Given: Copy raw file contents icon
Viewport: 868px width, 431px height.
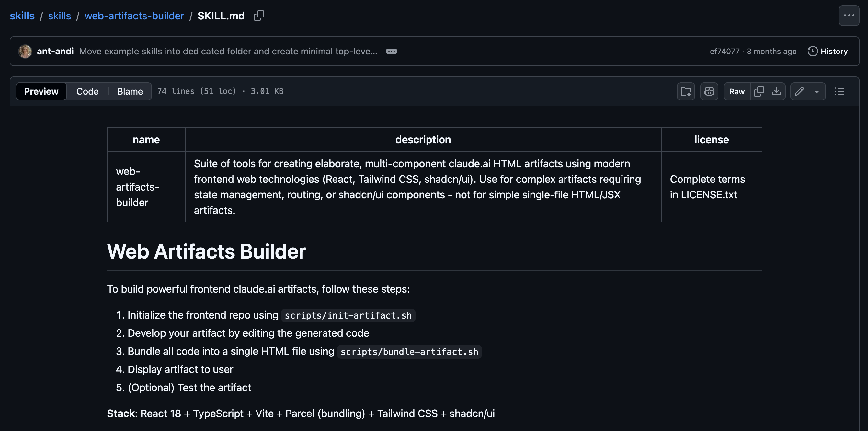Looking at the screenshot, I should coord(759,91).
